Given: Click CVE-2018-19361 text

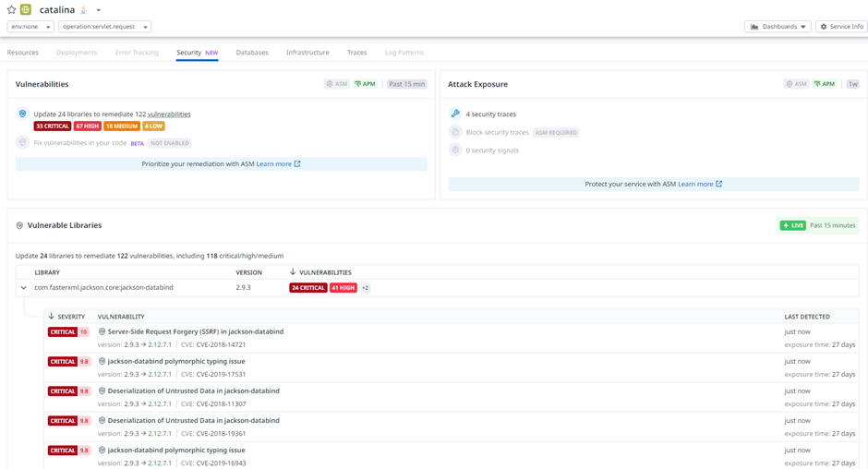Looking at the screenshot, I should pos(221,434).
